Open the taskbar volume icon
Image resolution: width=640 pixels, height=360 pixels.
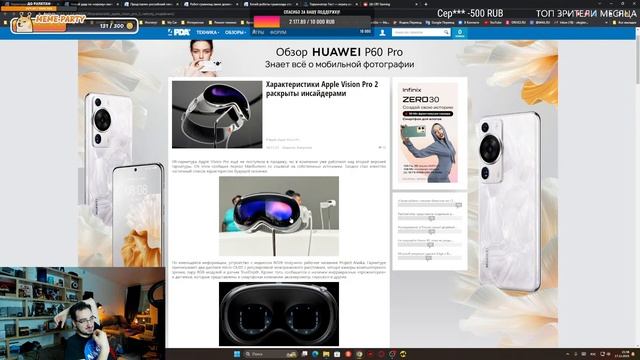(x=608, y=354)
